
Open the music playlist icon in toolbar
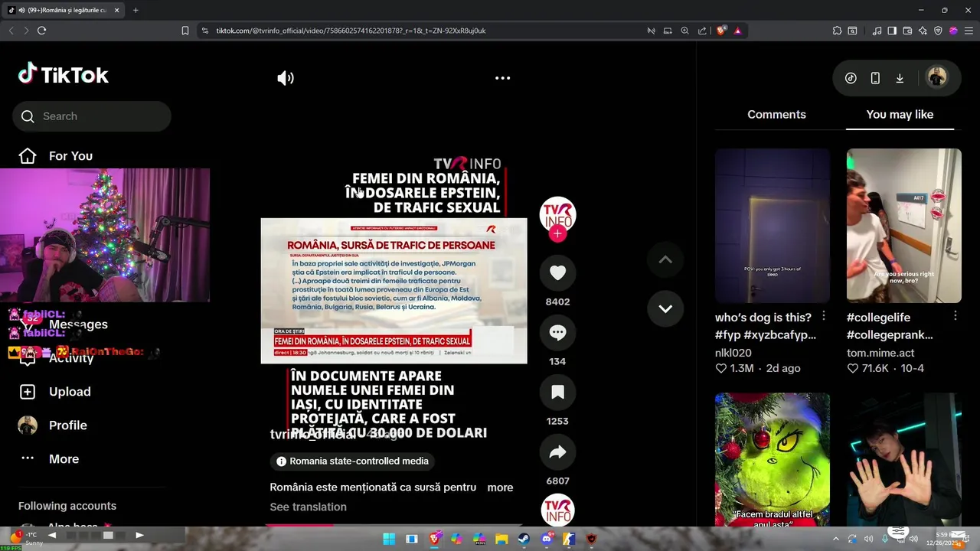coord(877,31)
